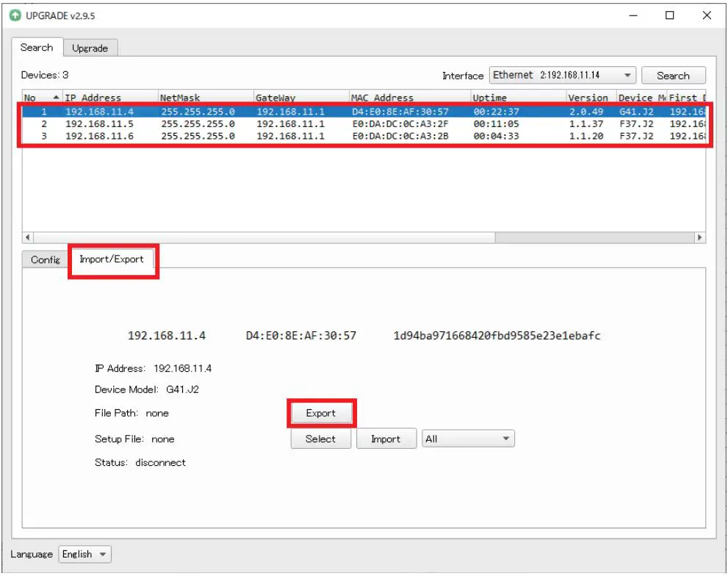
Task: Select the Search tab
Action: pyautogui.click(x=37, y=47)
